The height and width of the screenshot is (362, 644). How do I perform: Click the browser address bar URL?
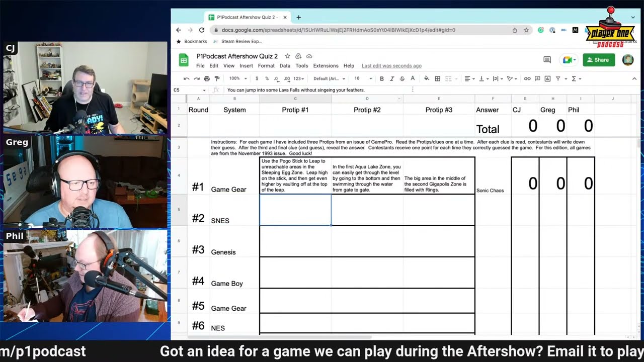[338, 30]
